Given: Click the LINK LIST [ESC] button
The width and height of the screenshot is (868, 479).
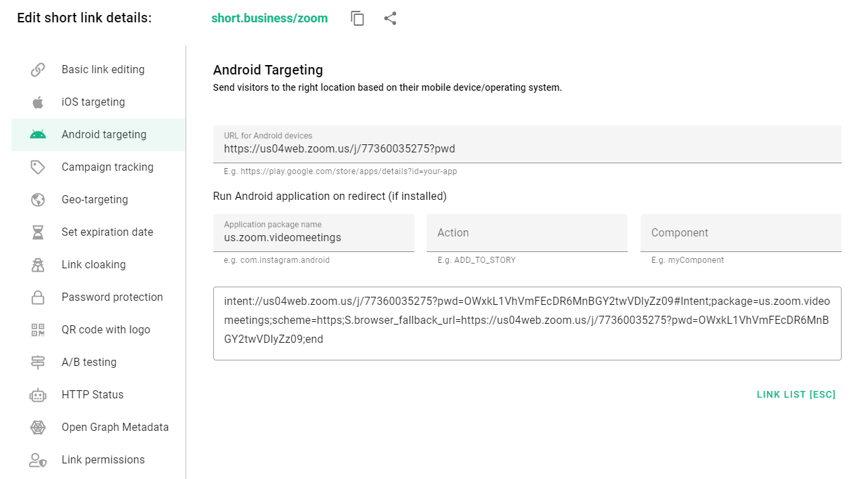Looking at the screenshot, I should 796,394.
